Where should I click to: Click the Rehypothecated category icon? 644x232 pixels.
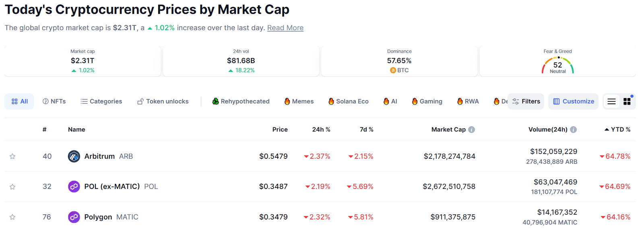(215, 101)
